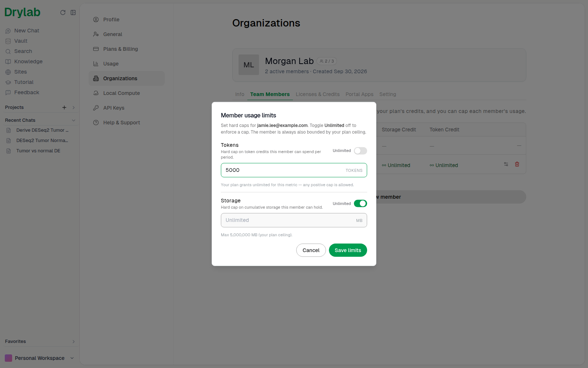Screen dimensions: 588x368
Task: Open the Feedback icon
Action: click(8, 93)
